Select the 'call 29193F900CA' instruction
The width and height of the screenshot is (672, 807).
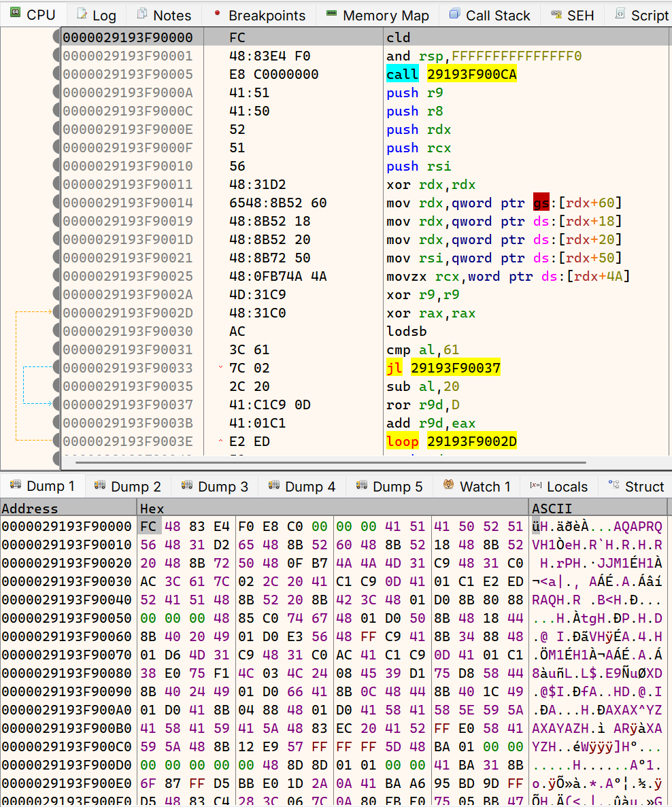click(452, 74)
